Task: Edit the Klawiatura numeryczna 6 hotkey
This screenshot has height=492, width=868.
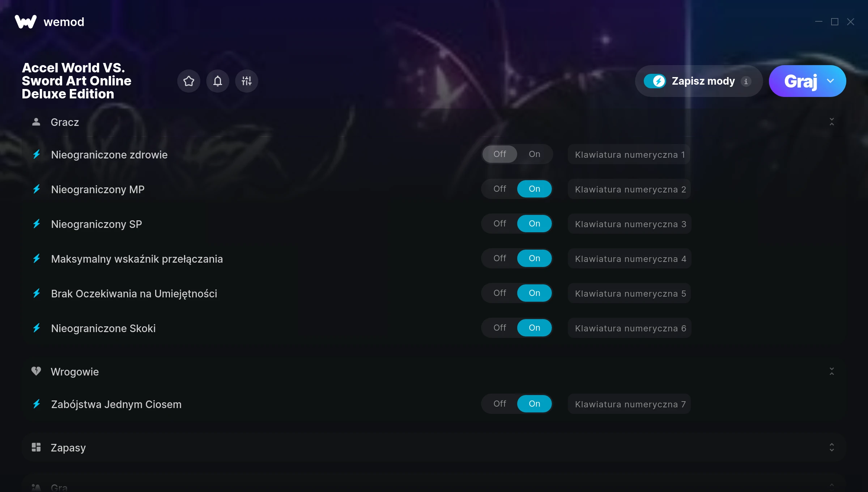Action: [630, 328]
